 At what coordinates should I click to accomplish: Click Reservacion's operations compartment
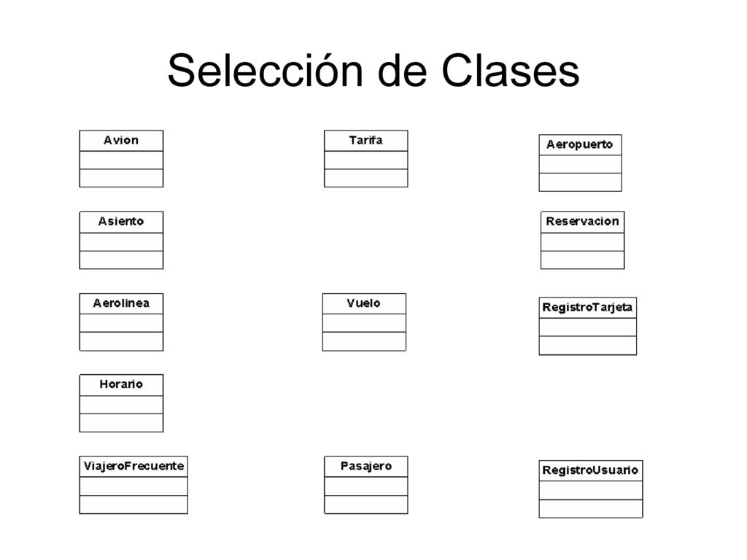point(582,260)
